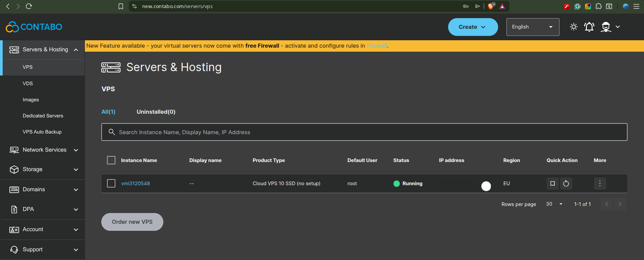Click the search magnifier icon

(x=112, y=132)
